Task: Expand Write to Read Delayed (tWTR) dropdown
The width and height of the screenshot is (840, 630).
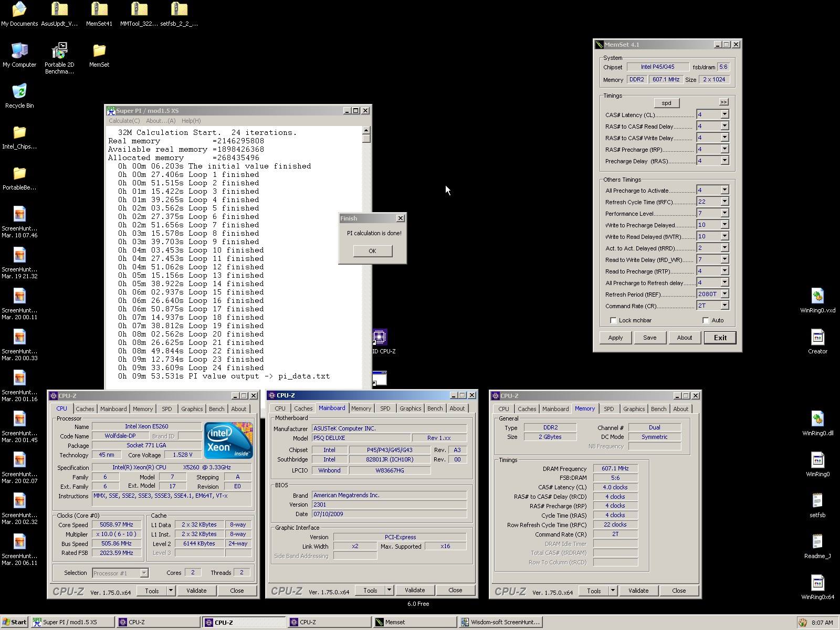Action: coord(724,236)
